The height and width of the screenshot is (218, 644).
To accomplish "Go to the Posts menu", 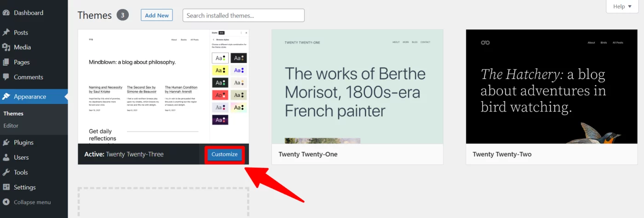I will click(21, 33).
